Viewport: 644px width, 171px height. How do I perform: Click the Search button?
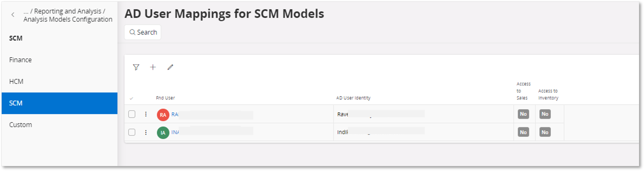click(x=143, y=32)
